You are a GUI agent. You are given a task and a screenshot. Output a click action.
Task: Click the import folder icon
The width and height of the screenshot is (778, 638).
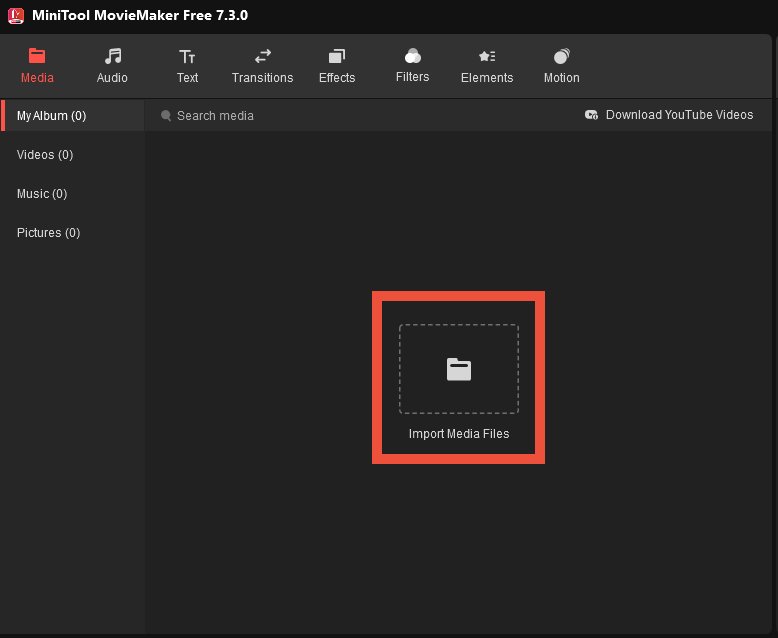458,369
